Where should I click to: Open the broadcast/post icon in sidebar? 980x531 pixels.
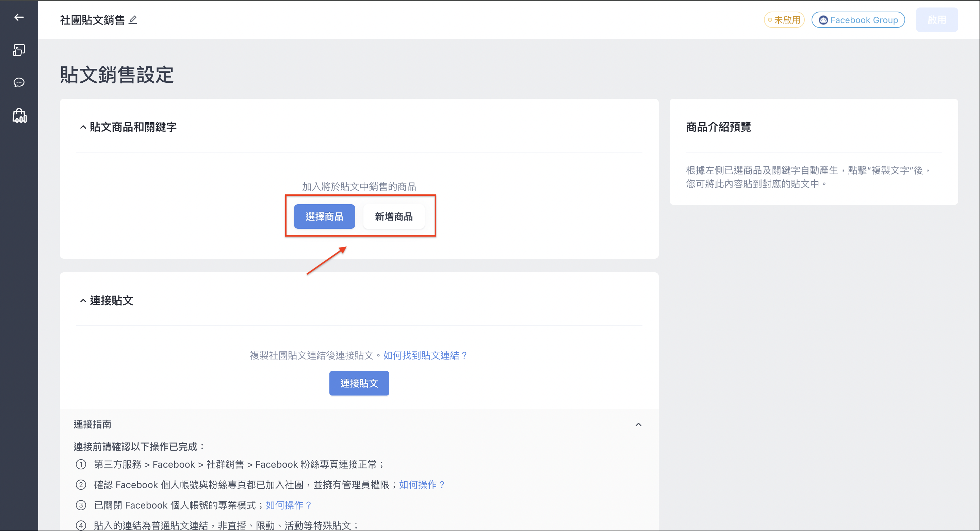point(19,50)
